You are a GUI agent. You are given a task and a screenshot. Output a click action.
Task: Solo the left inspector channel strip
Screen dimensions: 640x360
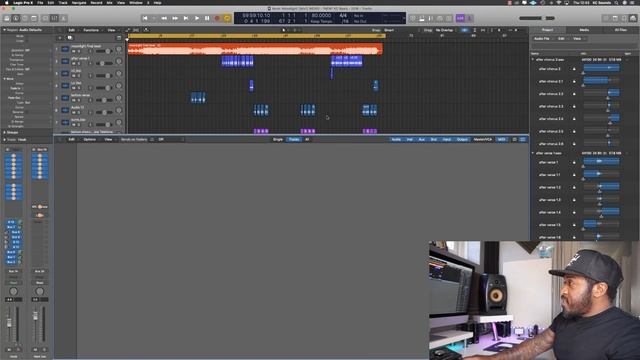[18, 350]
